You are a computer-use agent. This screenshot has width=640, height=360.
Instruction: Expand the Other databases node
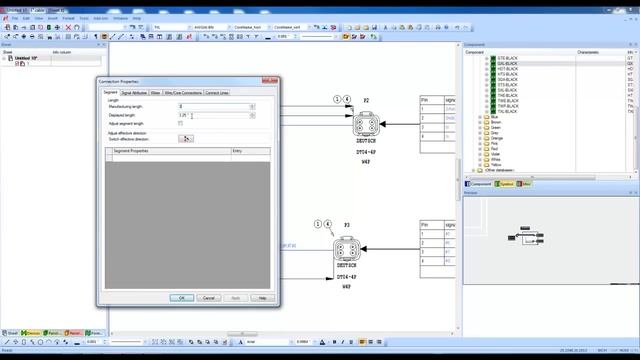click(474, 170)
